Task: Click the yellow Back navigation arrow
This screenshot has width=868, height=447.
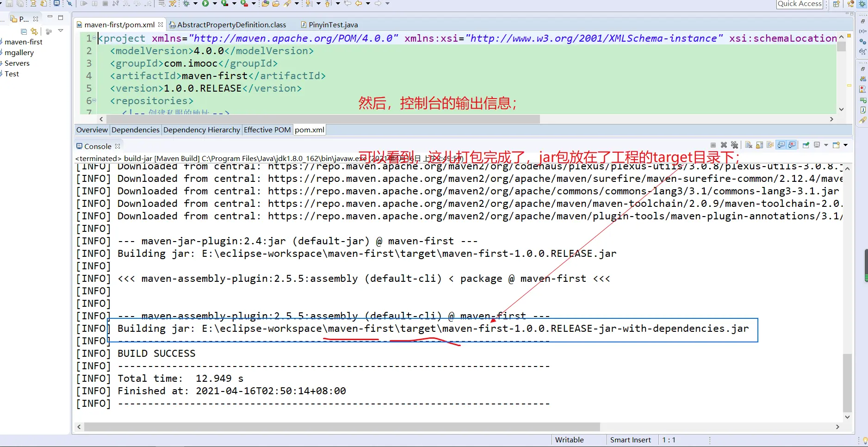Action: (x=358, y=3)
